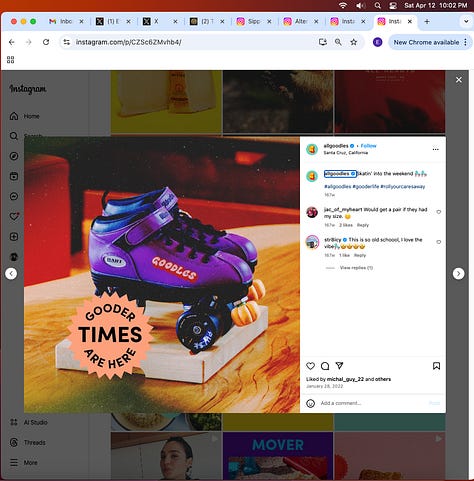
Task: Open the three-dot post options menu
Action: tap(435, 149)
